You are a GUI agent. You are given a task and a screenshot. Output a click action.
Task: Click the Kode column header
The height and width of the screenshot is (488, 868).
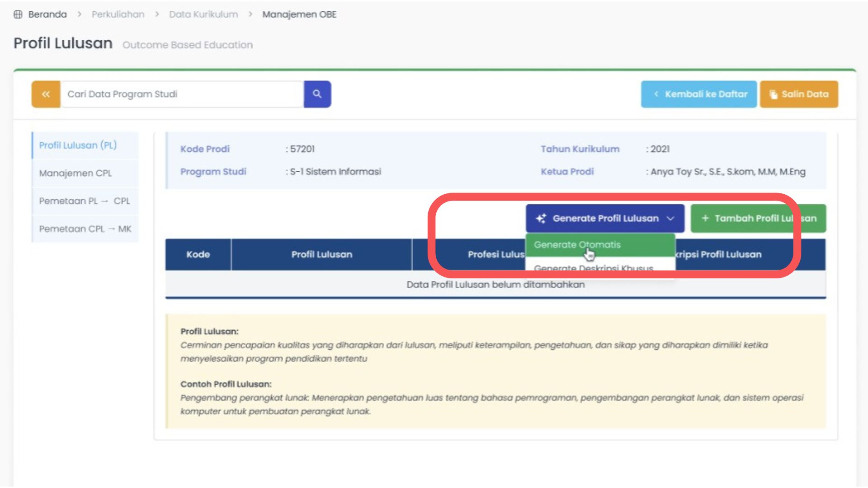198,254
